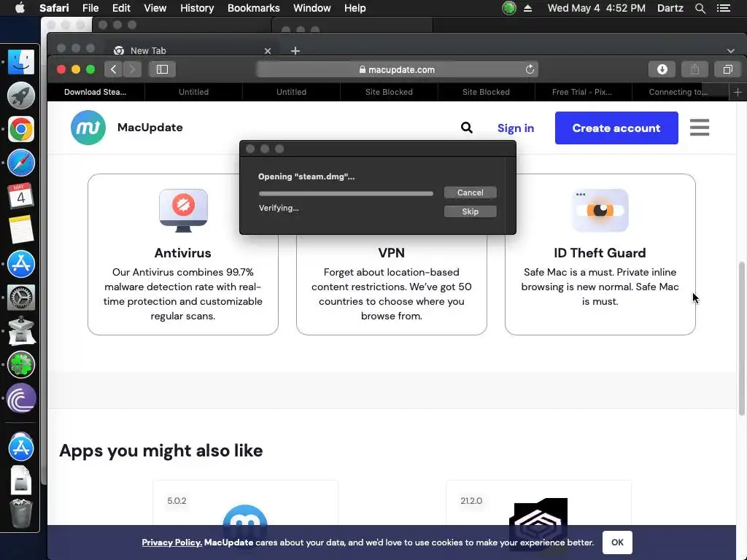Open Trash in the Dock

tap(21, 514)
